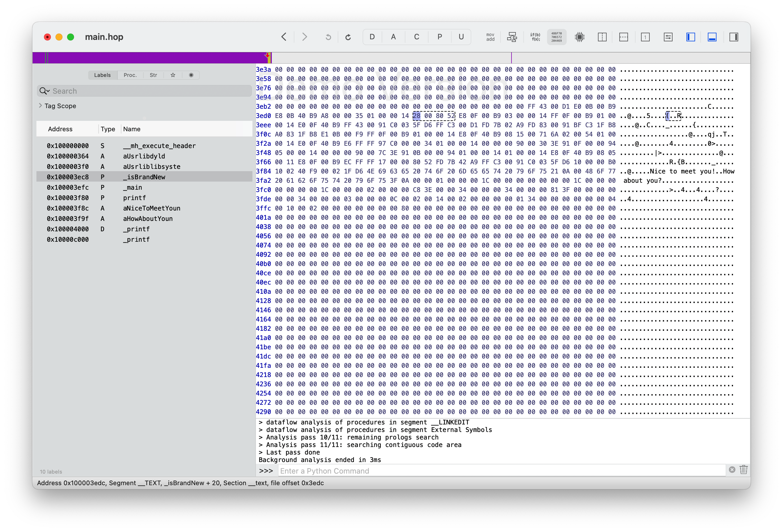This screenshot has height=532, width=783.
Task: Open search options magnifier dropdown
Action: [x=45, y=91]
